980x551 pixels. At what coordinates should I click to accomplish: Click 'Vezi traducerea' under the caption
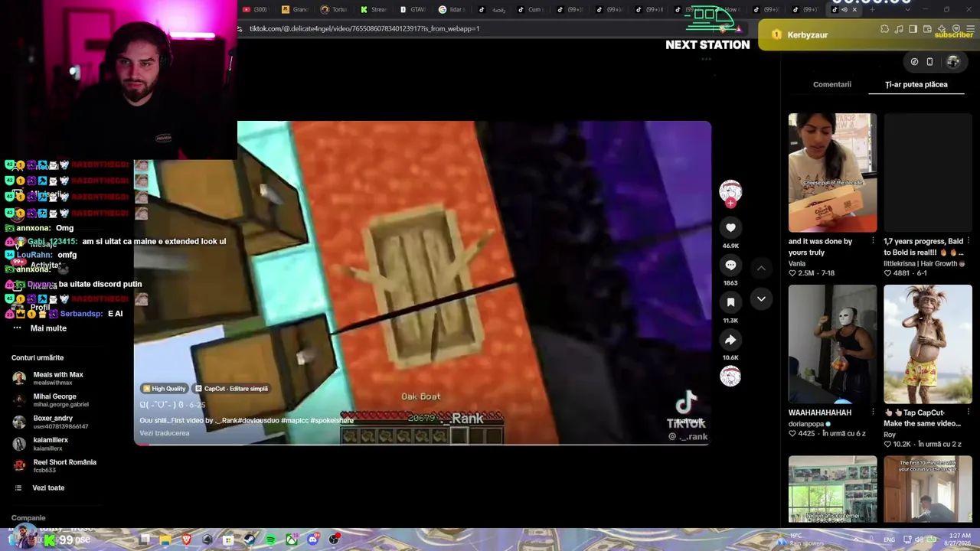coord(164,433)
